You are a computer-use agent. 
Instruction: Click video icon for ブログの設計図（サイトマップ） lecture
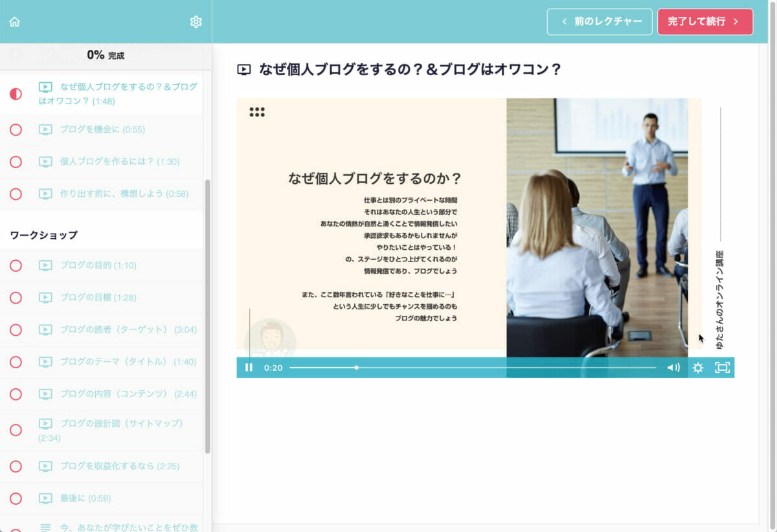[45, 423]
